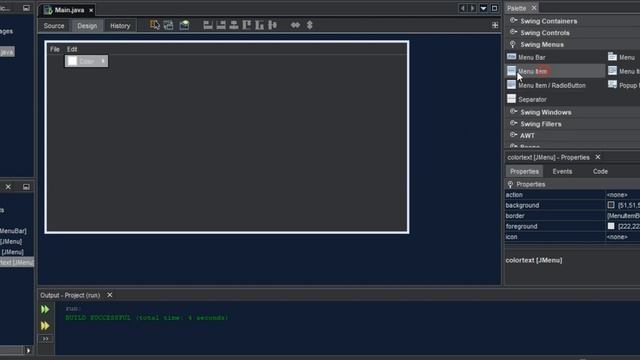Switch to the Source view tab
This screenshot has height=360, width=640.
coord(54,26)
